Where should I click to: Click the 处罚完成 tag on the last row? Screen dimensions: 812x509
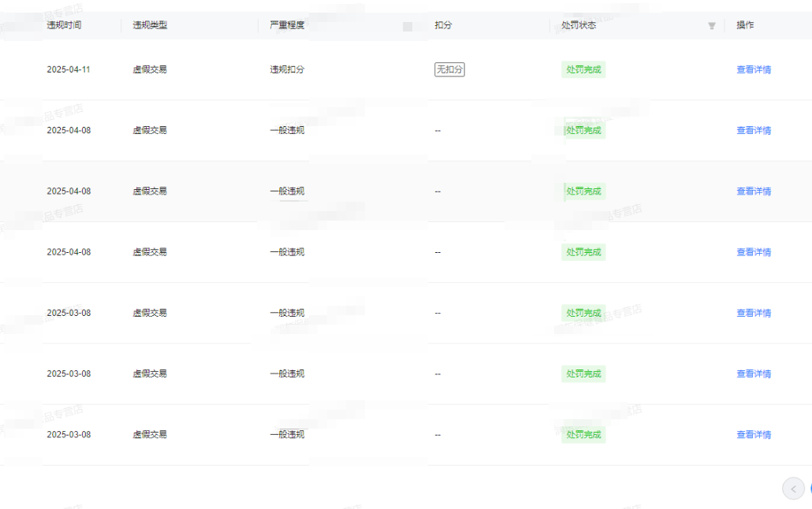click(583, 434)
